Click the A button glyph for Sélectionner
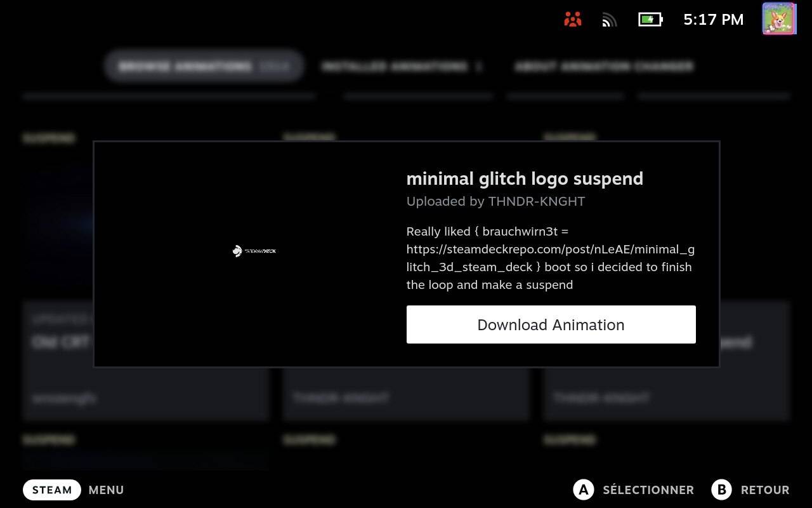The width and height of the screenshot is (812, 508). 584,490
